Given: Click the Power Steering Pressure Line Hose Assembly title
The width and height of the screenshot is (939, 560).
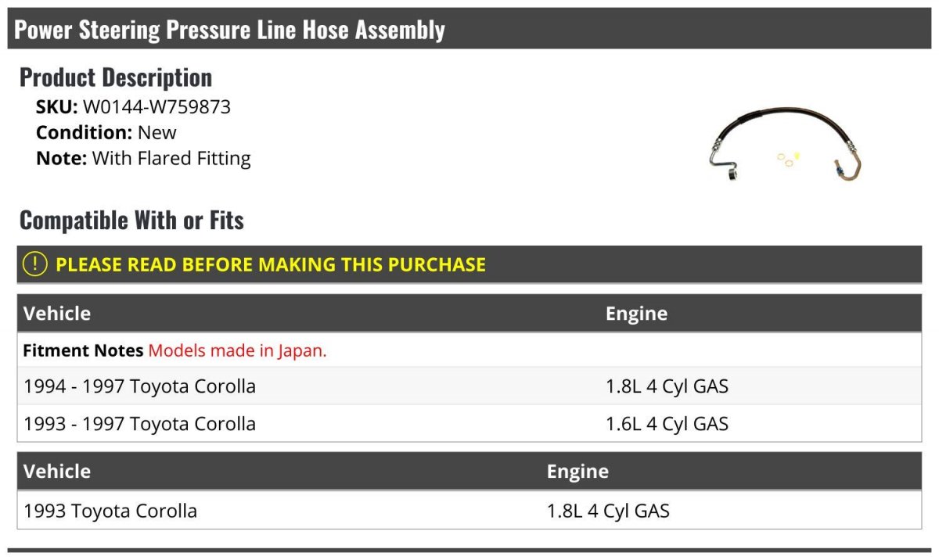Looking at the screenshot, I should point(229,30).
